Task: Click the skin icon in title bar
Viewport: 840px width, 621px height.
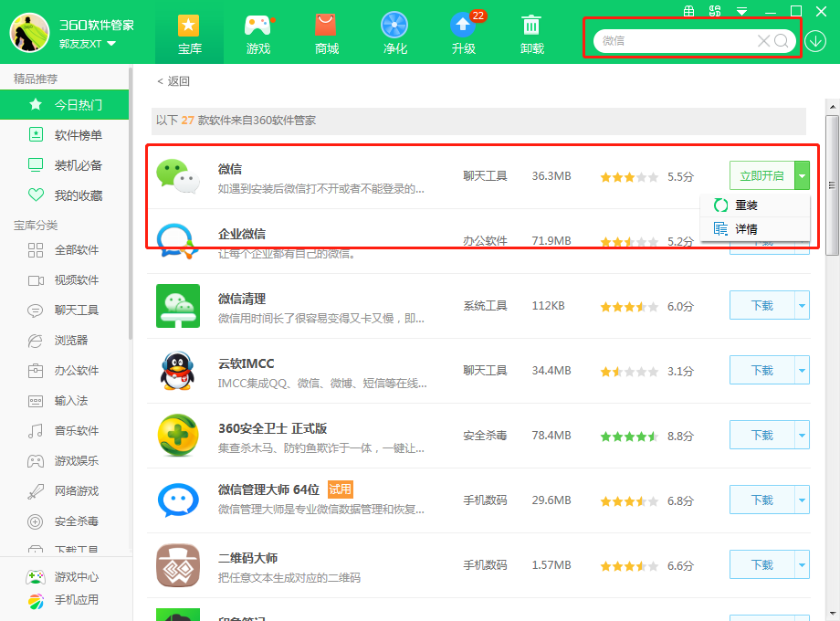Action: pyautogui.click(x=715, y=11)
